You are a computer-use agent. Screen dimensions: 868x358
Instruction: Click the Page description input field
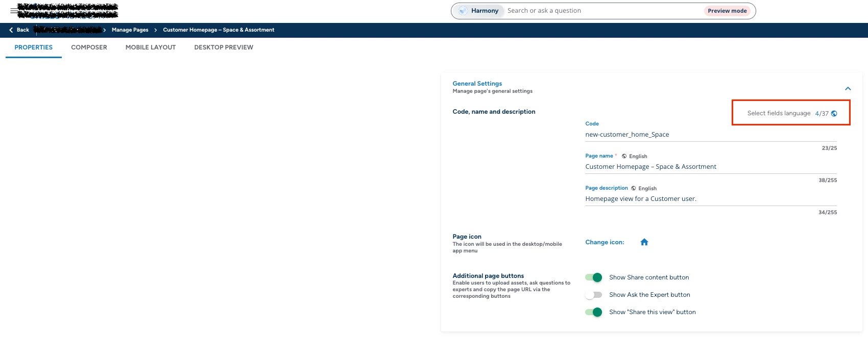(711, 199)
